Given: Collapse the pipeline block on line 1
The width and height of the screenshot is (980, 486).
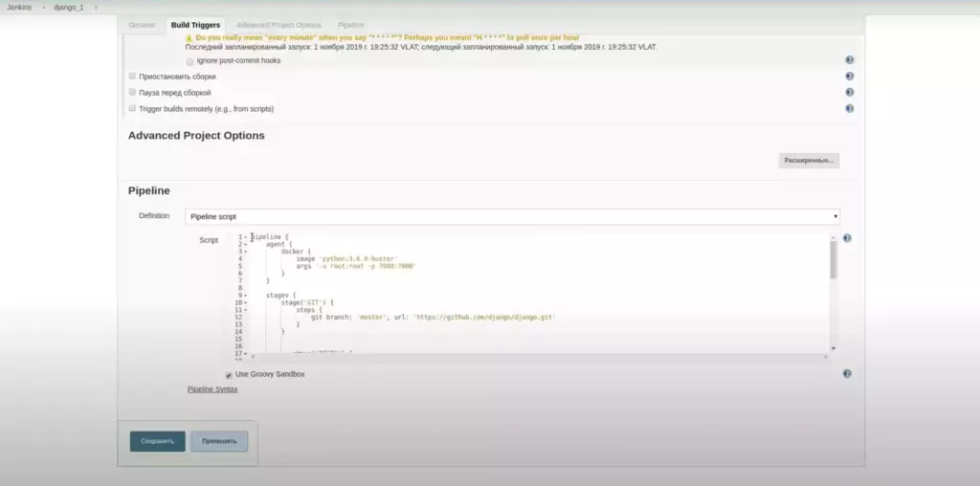Looking at the screenshot, I should (246, 237).
